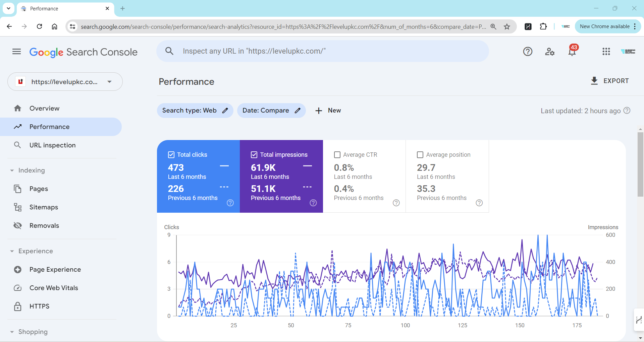
Task: Open the Help question mark icon
Action: 528,52
